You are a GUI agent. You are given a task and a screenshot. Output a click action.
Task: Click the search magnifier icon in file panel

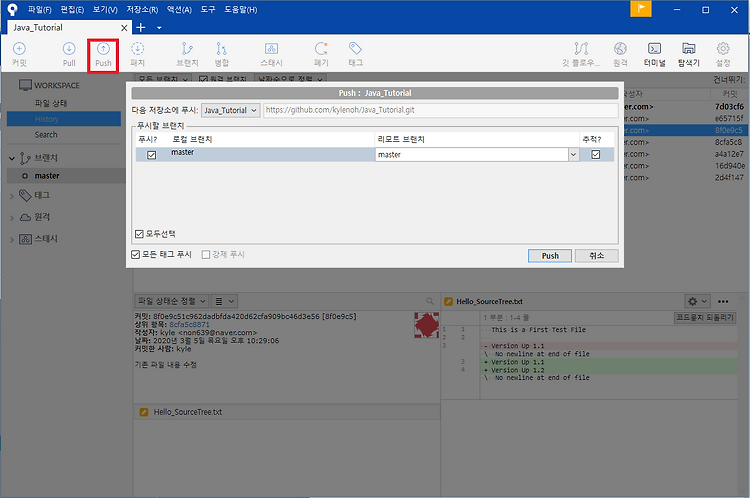click(430, 301)
